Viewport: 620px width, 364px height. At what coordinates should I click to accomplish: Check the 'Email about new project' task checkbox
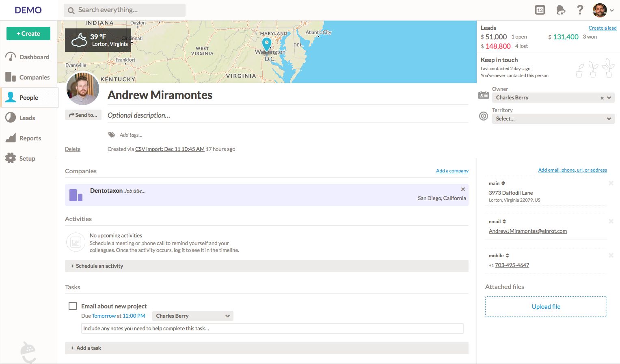[x=73, y=306]
